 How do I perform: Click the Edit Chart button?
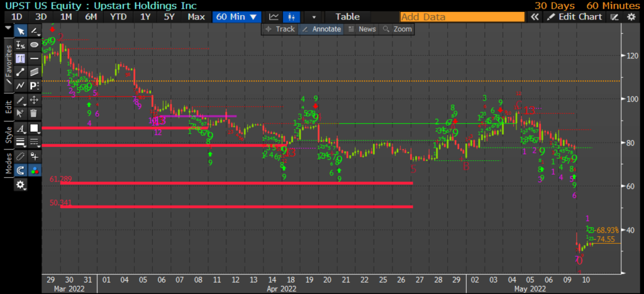pos(575,17)
